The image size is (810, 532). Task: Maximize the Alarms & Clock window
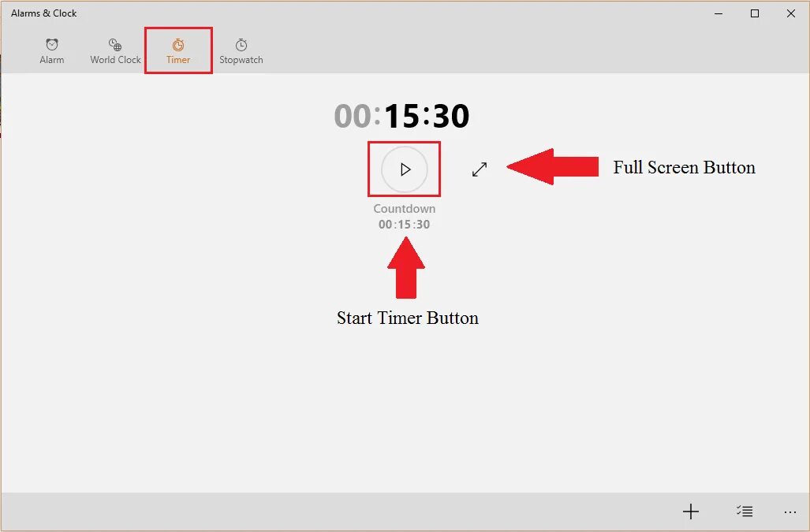[755, 13]
